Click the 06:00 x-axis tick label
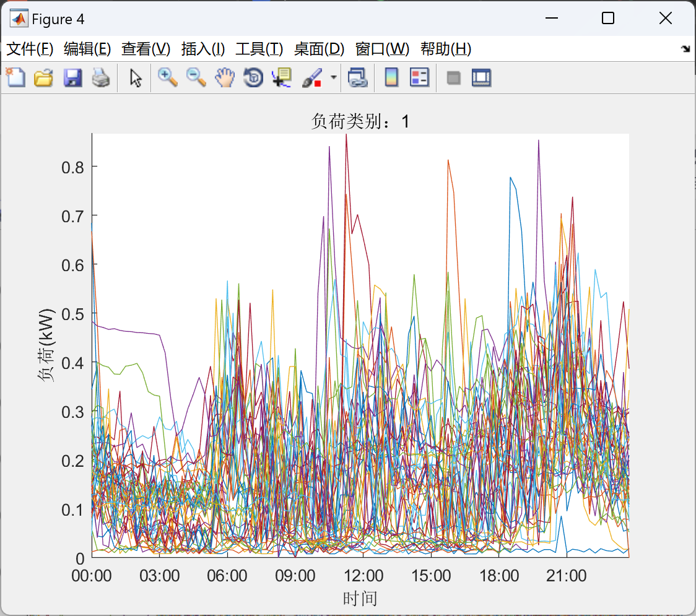696x616 pixels. [227, 576]
